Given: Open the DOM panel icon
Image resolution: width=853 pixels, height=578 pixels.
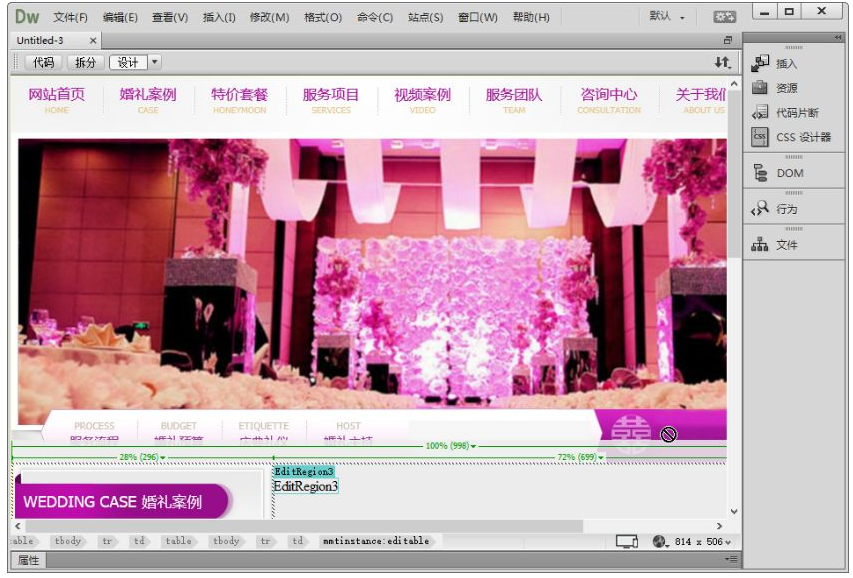Looking at the screenshot, I should [761, 173].
